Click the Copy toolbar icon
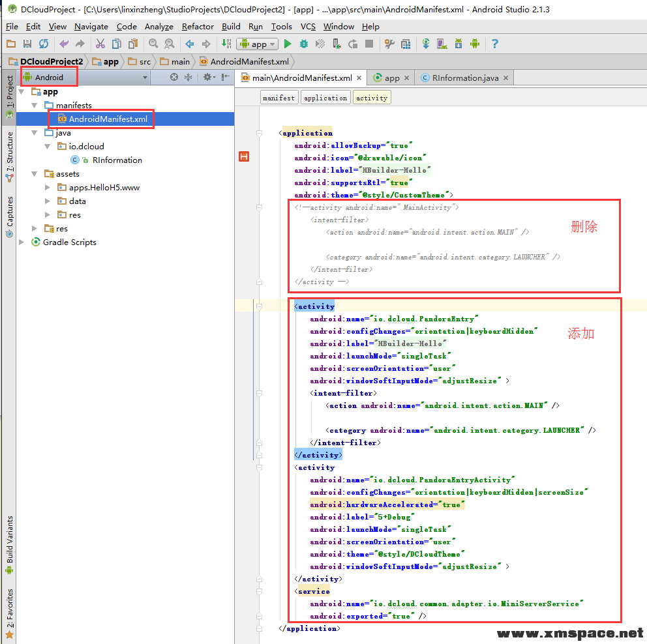The width and height of the screenshot is (647, 644). click(117, 44)
